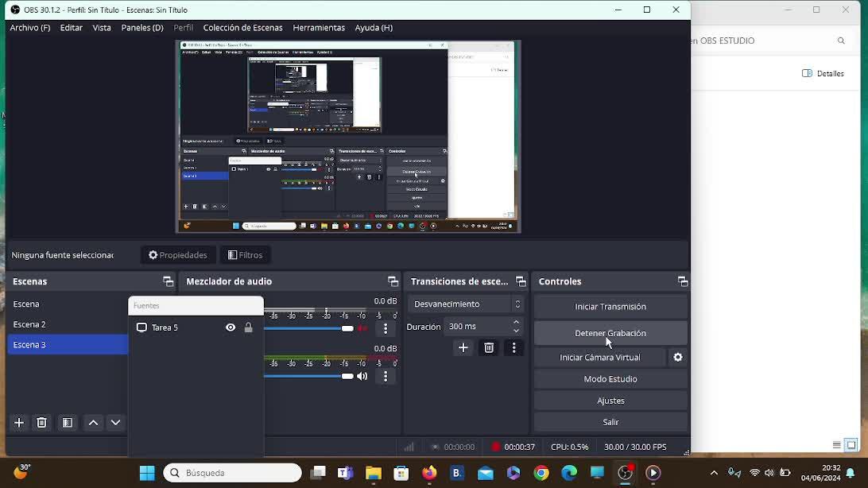This screenshot has height=488, width=868.
Task: Open three-dot menu of second audio channel
Action: click(x=386, y=377)
